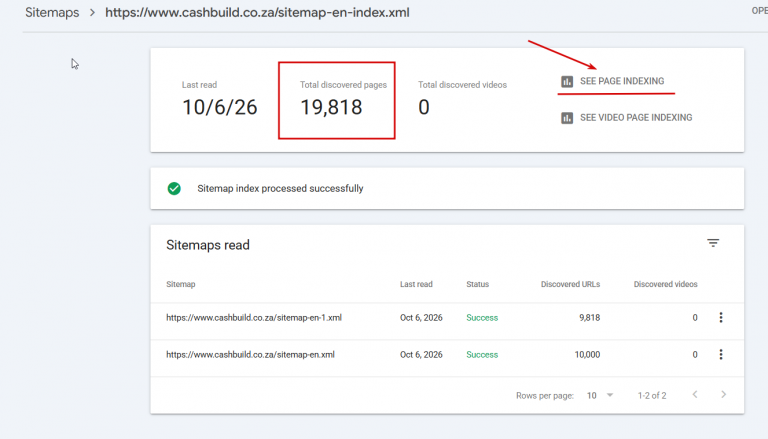Open the See Video Page Indexing chart icon
The width and height of the screenshot is (768, 439).
tap(567, 118)
